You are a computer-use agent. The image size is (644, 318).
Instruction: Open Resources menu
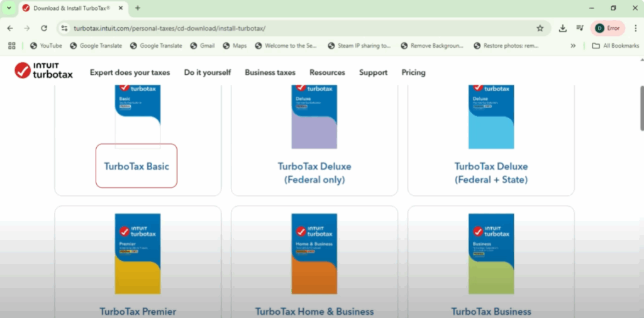[x=327, y=73]
